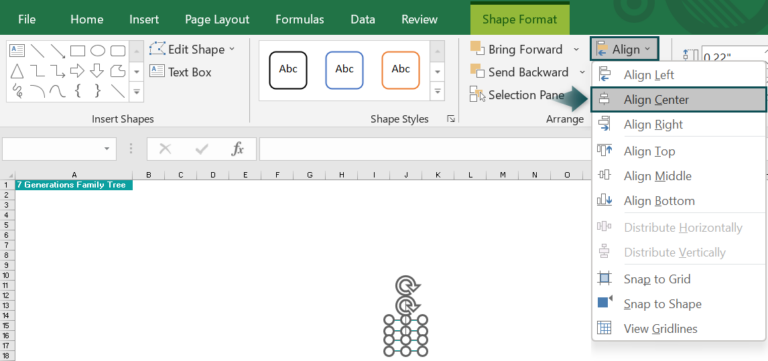This screenshot has height=361, width=768.
Task: Open Shape Styles dialog launcher
Action: click(x=451, y=119)
